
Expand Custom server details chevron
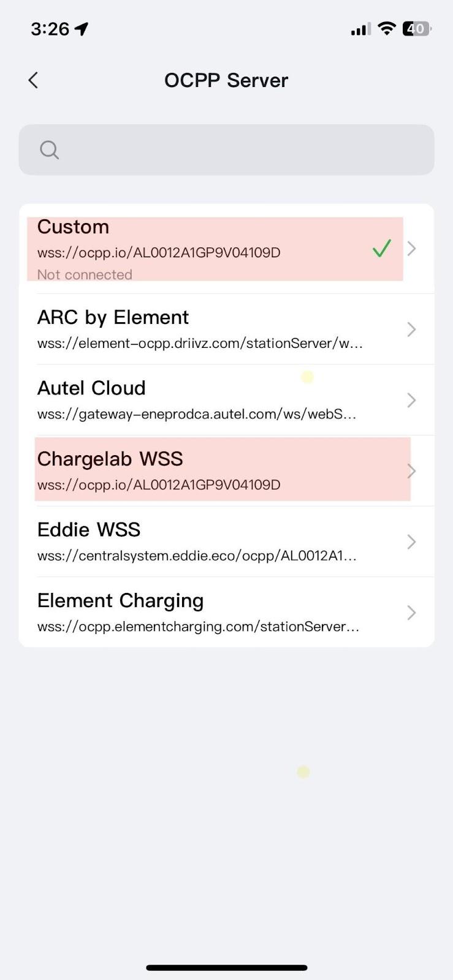(412, 248)
